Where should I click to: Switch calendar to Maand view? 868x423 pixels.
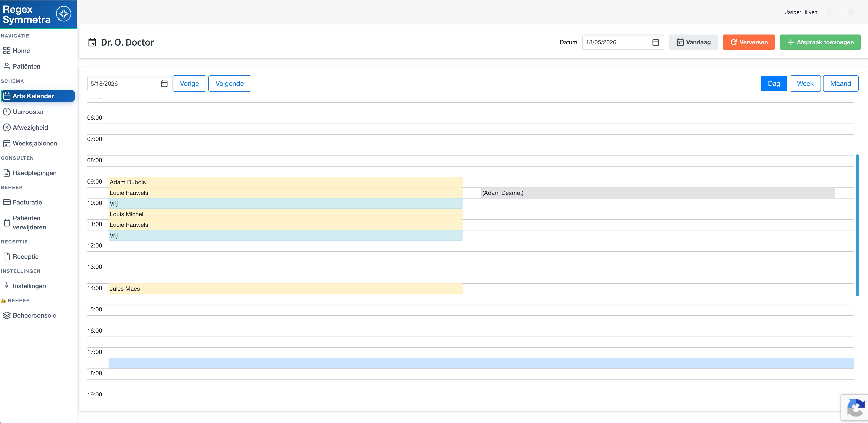pyautogui.click(x=840, y=83)
